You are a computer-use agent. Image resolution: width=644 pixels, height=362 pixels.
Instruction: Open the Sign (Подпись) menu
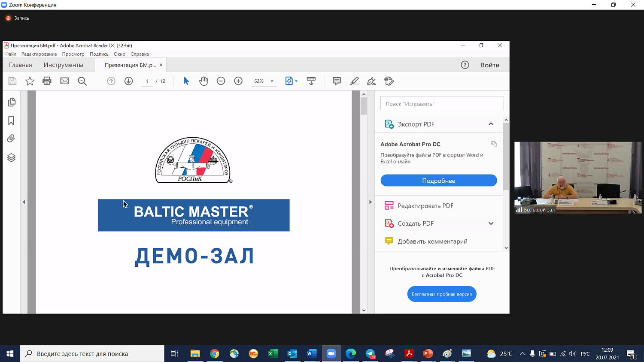click(x=99, y=54)
